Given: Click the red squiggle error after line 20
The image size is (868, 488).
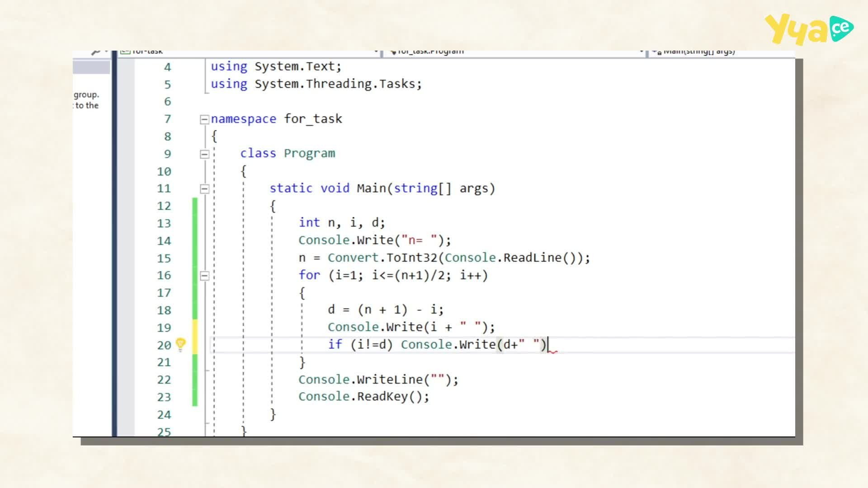Looking at the screenshot, I should click(553, 352).
